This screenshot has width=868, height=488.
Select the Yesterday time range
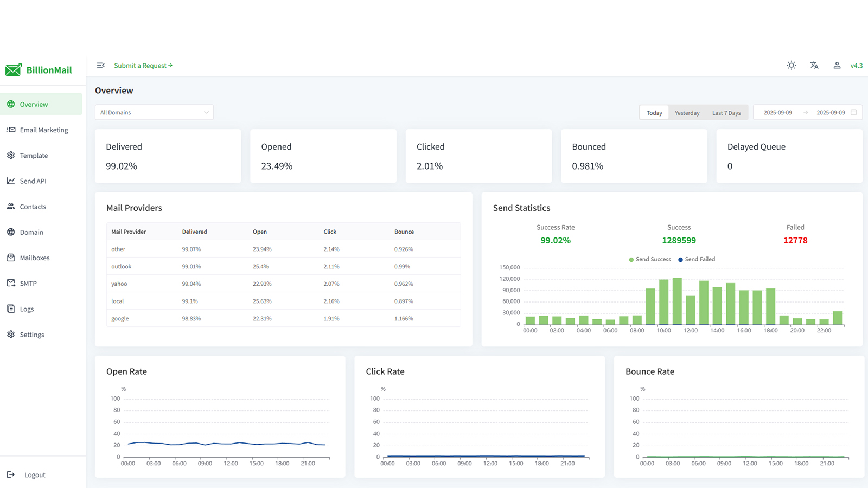[687, 113]
